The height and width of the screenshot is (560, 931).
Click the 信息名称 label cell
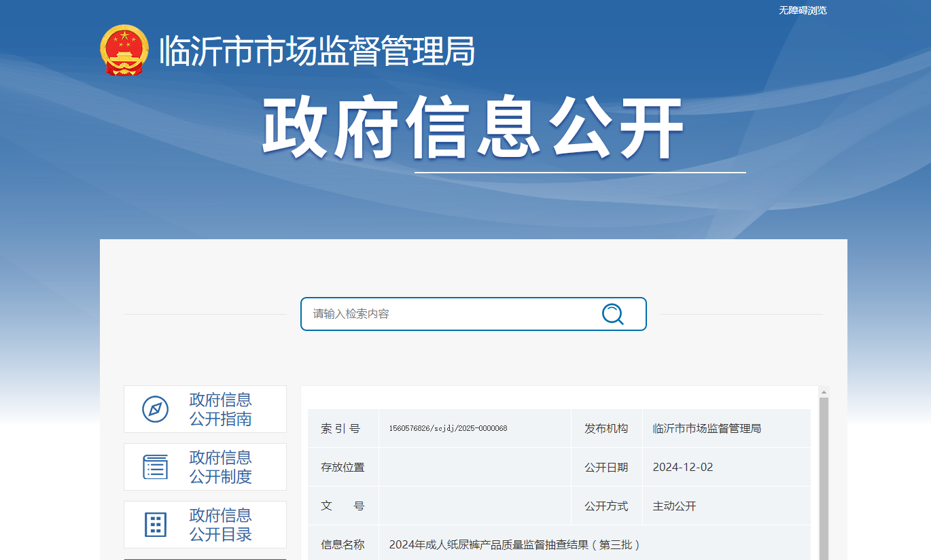[343, 544]
